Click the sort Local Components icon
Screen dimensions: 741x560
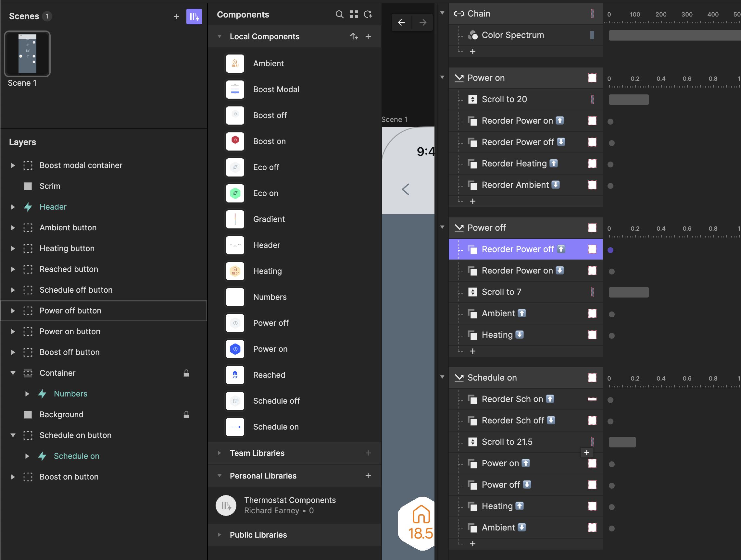click(x=354, y=36)
